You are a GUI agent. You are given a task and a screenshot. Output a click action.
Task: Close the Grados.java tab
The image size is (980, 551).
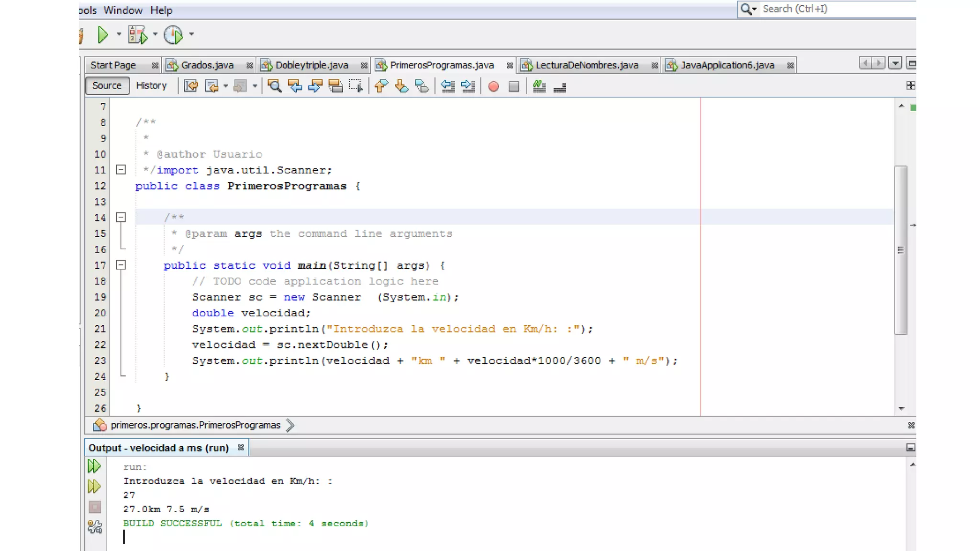[249, 66]
